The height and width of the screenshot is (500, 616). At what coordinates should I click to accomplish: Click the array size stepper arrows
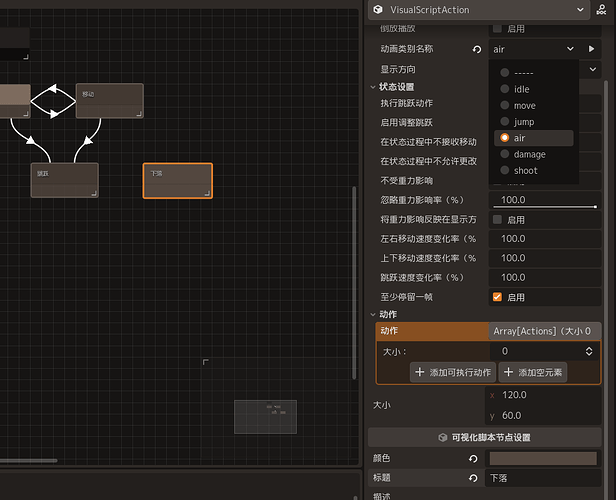(589, 351)
